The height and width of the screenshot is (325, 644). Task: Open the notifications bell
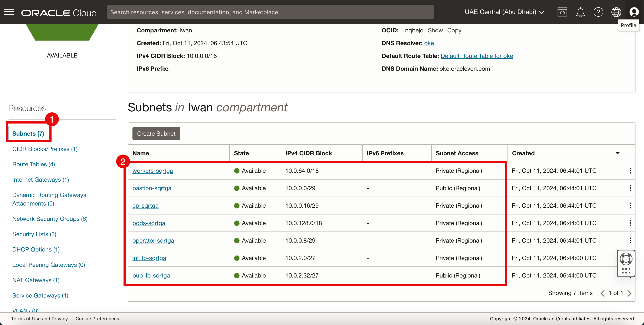coord(580,12)
